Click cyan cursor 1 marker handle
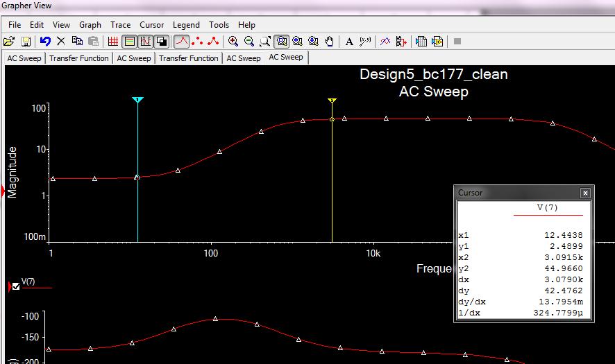Image resolution: width=615 pixels, height=364 pixels. tap(137, 100)
